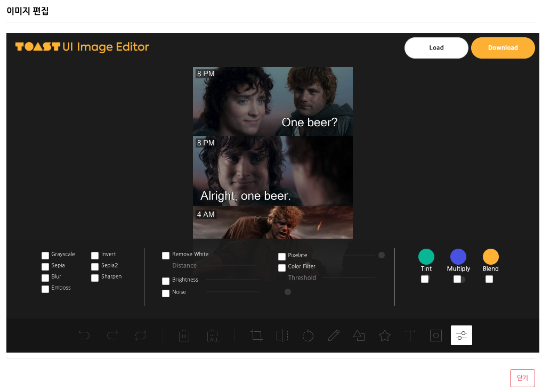Select the Flip tool
The width and height of the screenshot is (542, 392).
click(282, 336)
